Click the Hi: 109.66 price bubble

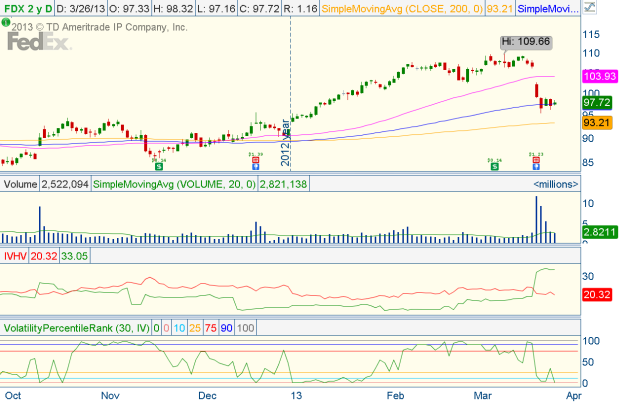525,41
